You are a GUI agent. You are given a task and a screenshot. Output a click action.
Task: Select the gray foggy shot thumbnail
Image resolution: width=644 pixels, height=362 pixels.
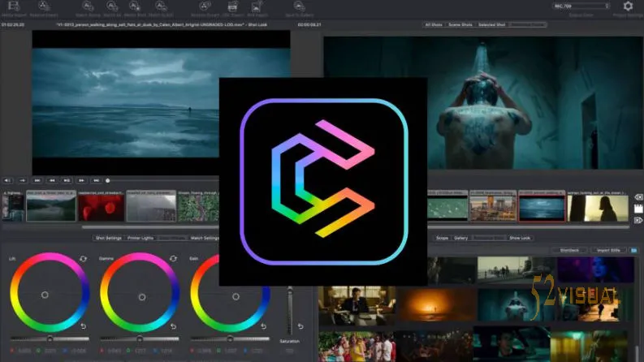pyautogui.click(x=151, y=206)
